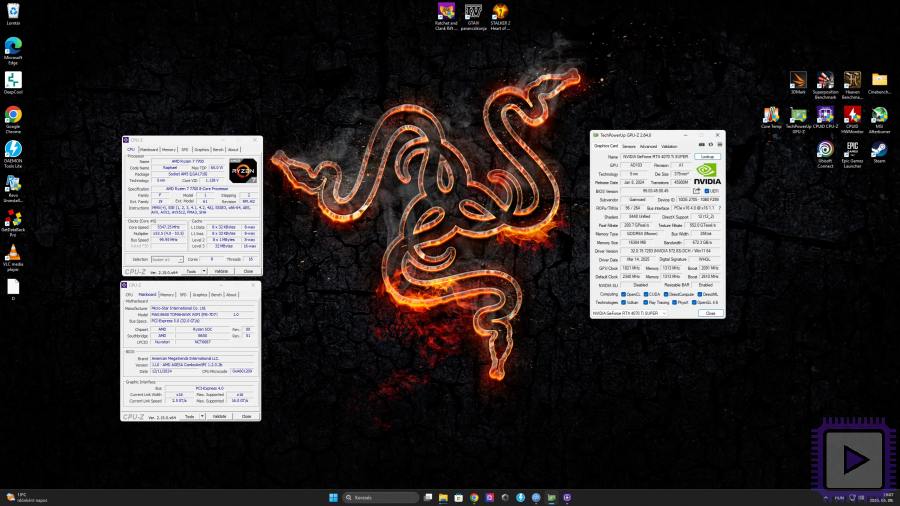Image resolution: width=900 pixels, height=506 pixels.
Task: Open VLC media player shortcut
Action: pos(13,258)
